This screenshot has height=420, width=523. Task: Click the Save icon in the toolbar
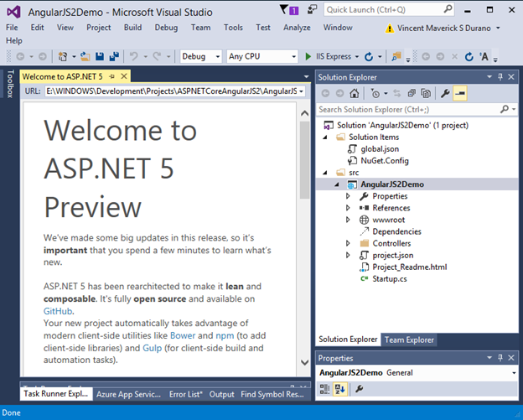[100, 56]
